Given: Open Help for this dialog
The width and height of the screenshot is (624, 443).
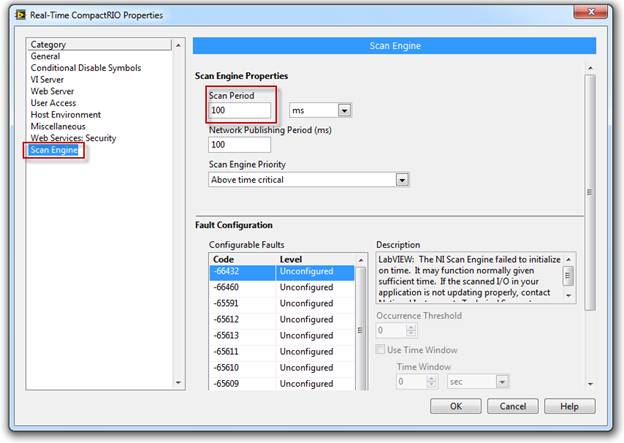Looking at the screenshot, I should pos(569,406).
